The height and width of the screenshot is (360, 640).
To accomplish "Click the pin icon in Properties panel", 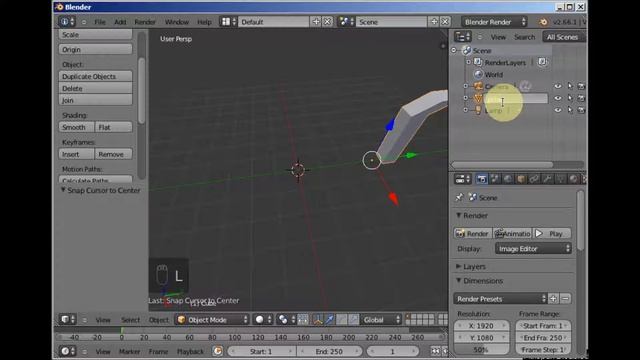I will point(460,198).
